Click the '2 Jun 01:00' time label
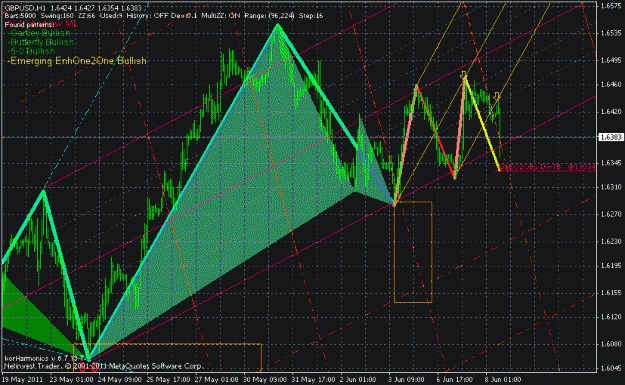This screenshot has height=385, width=625. (358, 379)
